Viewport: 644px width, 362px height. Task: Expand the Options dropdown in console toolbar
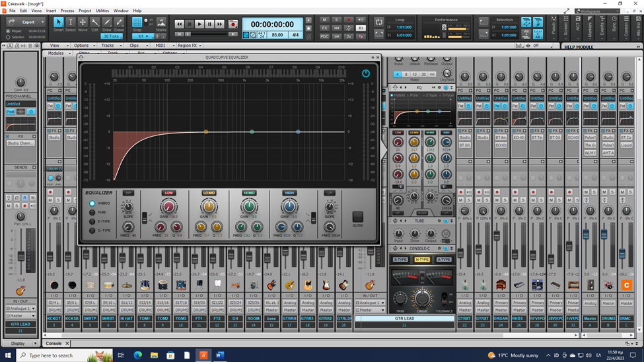coord(83,46)
